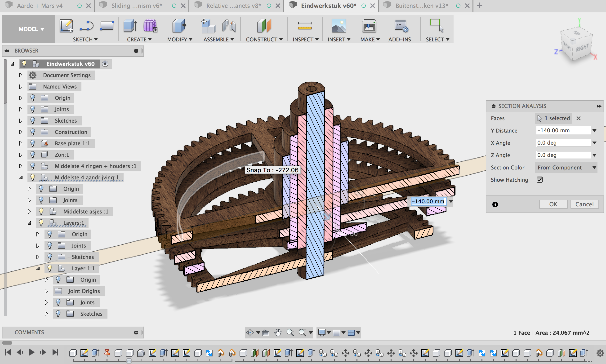Click the in-canvas -140.00 mm field

point(428,202)
